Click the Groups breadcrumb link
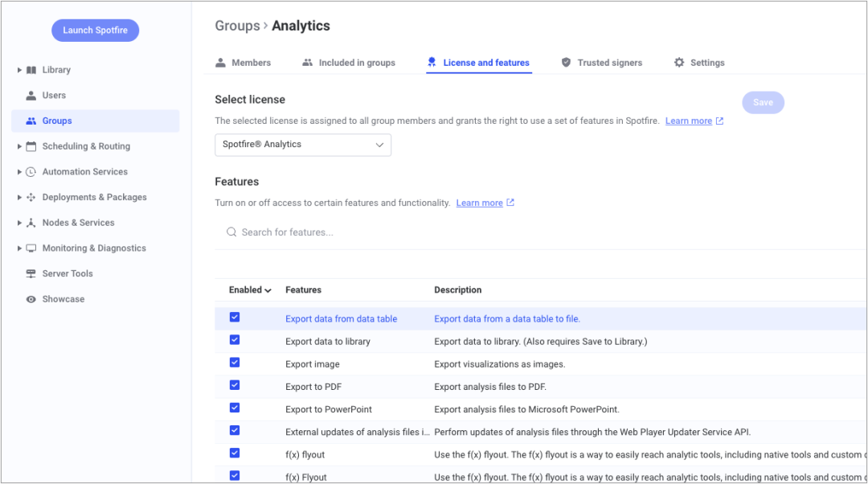 (237, 26)
